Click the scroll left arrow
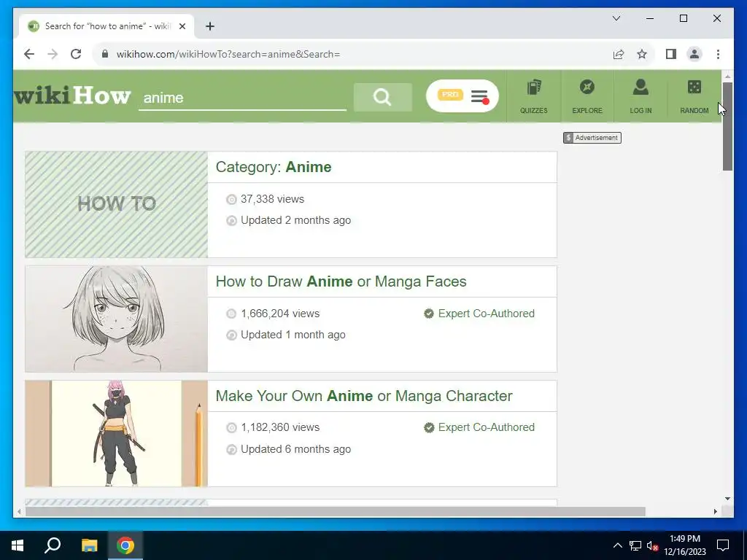This screenshot has height=560, width=747. coord(19,511)
